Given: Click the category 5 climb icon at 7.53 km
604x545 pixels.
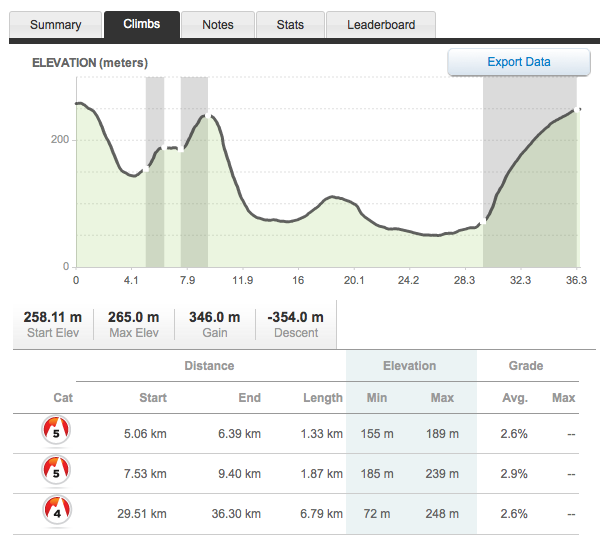Looking at the screenshot, I should point(56,470).
